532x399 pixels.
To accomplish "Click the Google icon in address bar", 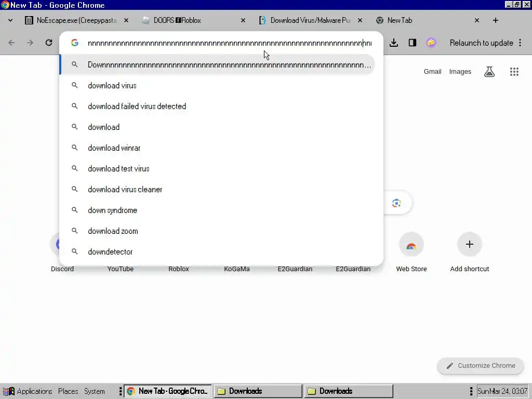I will click(x=75, y=43).
